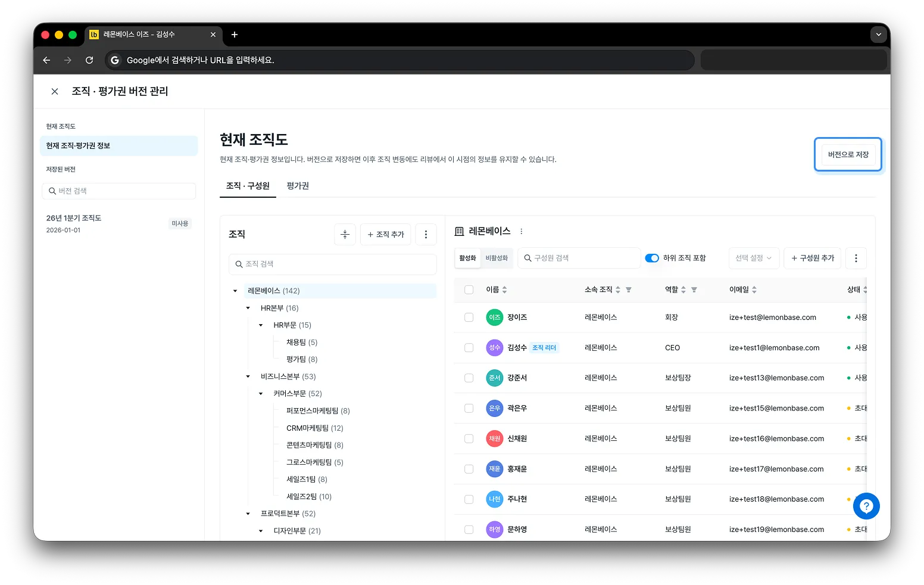Collapse the 커머스부문 (52) tree node
Viewport: 924px width, 585px height.
pyautogui.click(x=261, y=394)
